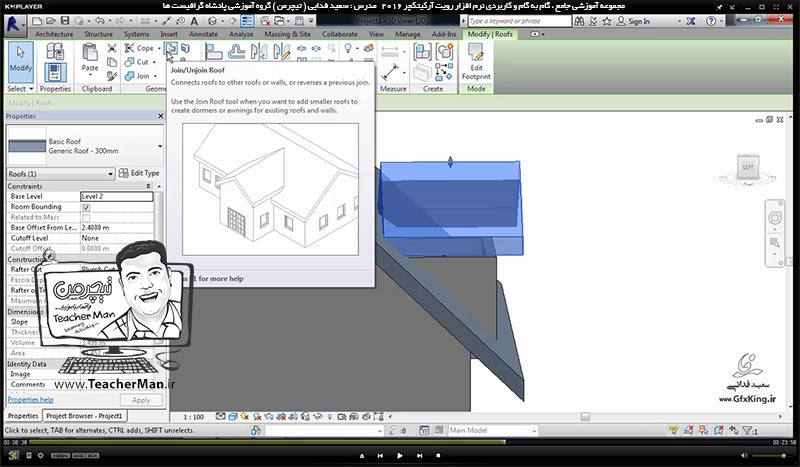This screenshot has height=467, width=800.
Task: Collapse the Constraints section in Properties
Action: tap(148, 186)
